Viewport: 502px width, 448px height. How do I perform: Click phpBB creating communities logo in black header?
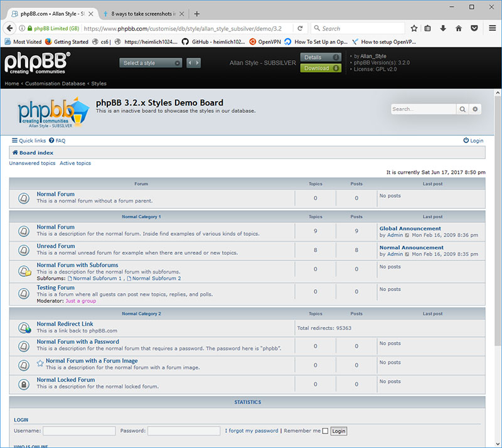37,63
